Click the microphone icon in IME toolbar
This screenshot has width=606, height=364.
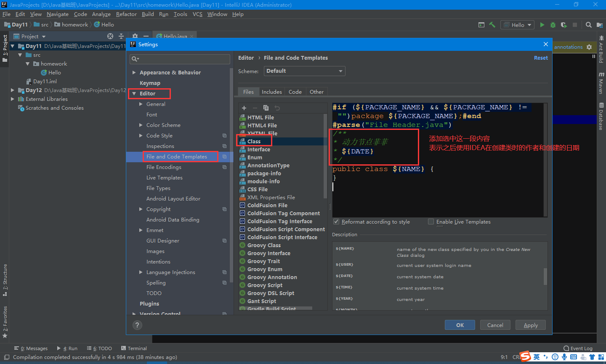[564, 357]
